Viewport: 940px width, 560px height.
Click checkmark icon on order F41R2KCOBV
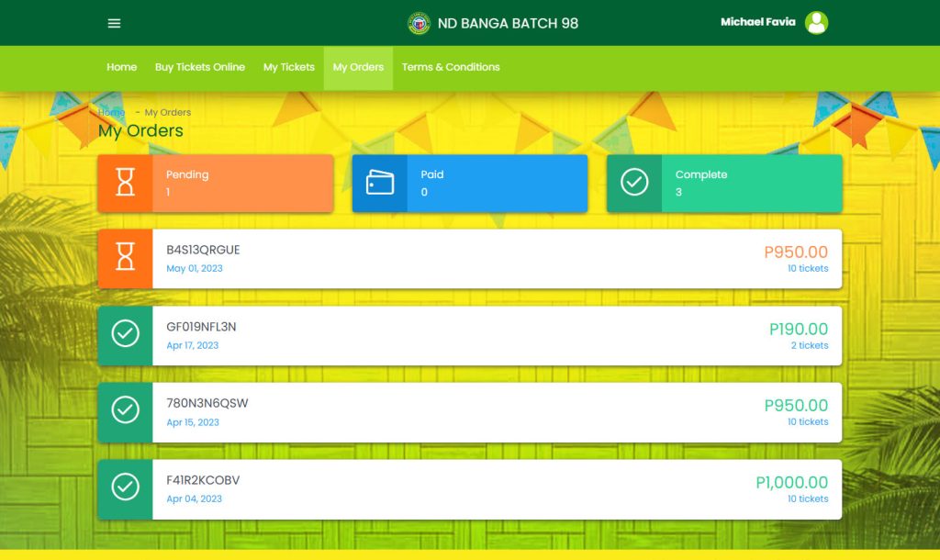point(126,488)
